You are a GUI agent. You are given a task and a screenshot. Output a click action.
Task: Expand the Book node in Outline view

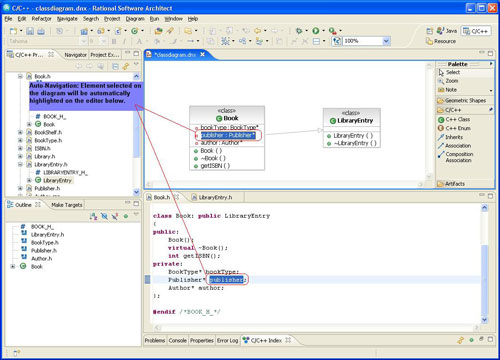click(13, 267)
